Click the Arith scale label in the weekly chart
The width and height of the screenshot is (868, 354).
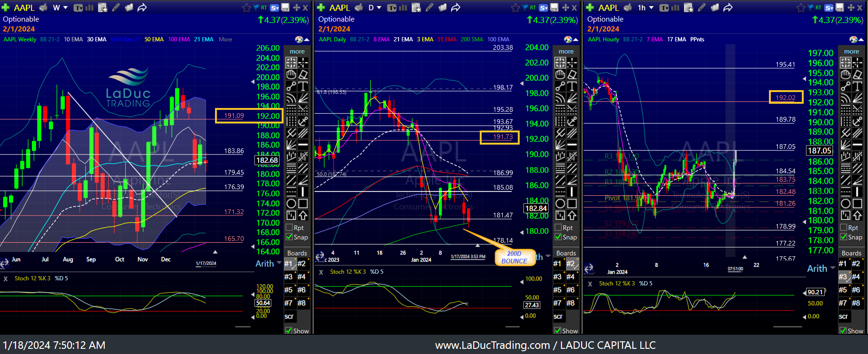pos(265,264)
